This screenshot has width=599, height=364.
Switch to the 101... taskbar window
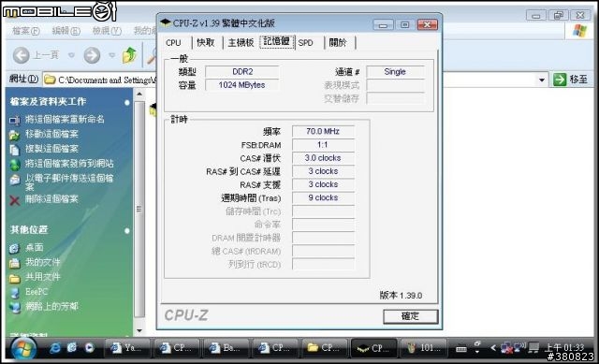point(423,347)
